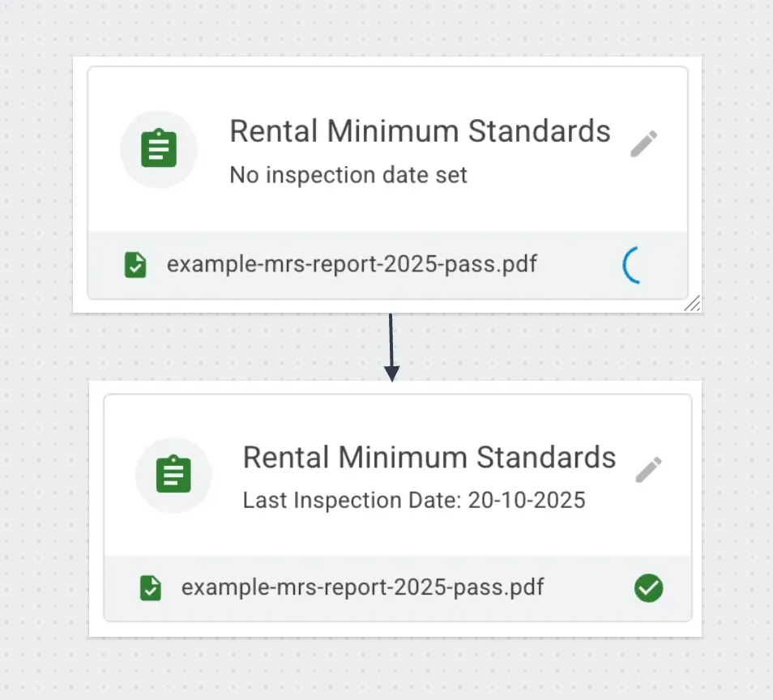Image resolution: width=773 pixels, height=700 pixels.
Task: Select the Last Inspection Date 20-10-2025 text
Action: click(413, 500)
